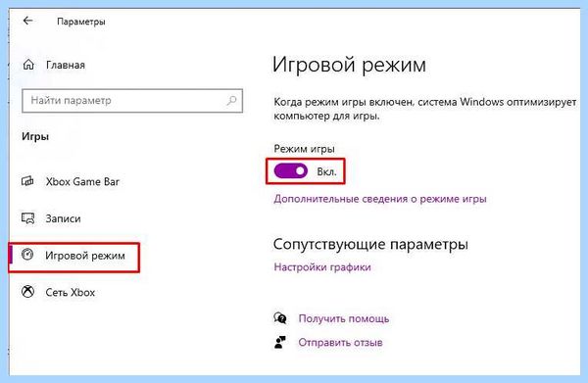Click the Отправить отзыв link

[x=340, y=342]
